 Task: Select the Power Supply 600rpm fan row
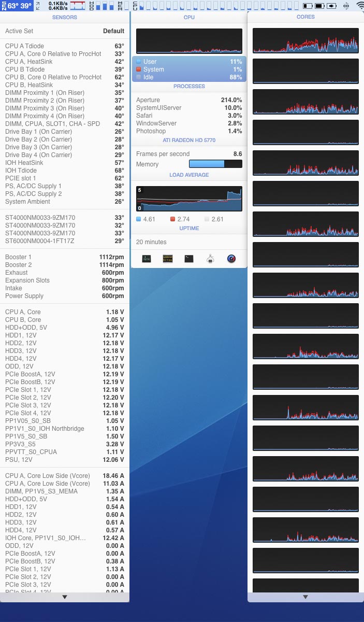pos(65,296)
